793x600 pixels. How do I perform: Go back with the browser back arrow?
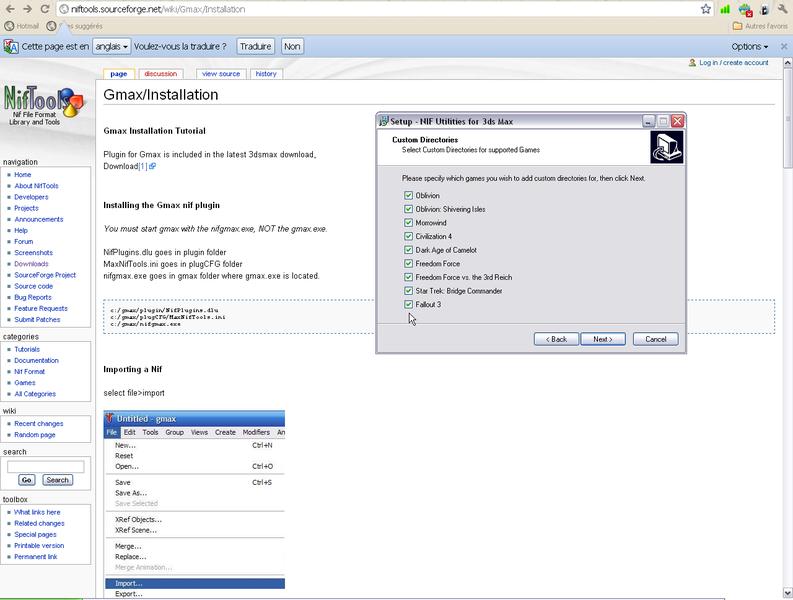pos(10,9)
